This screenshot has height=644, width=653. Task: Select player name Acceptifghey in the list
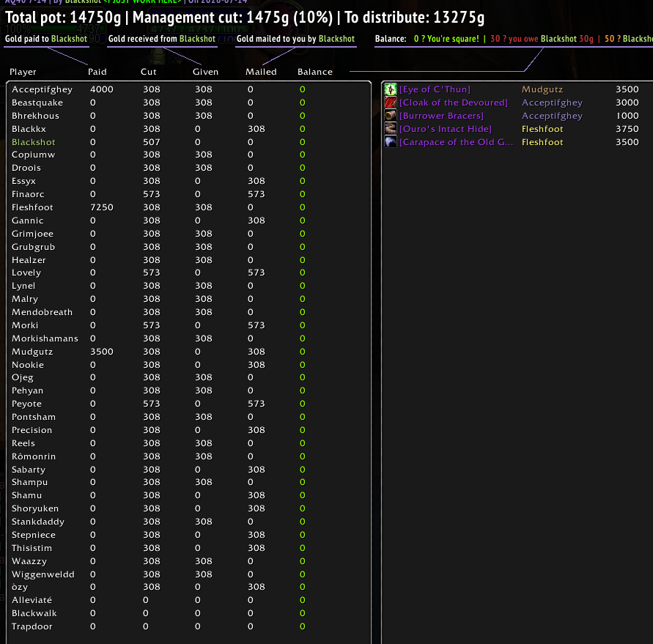[x=42, y=89]
